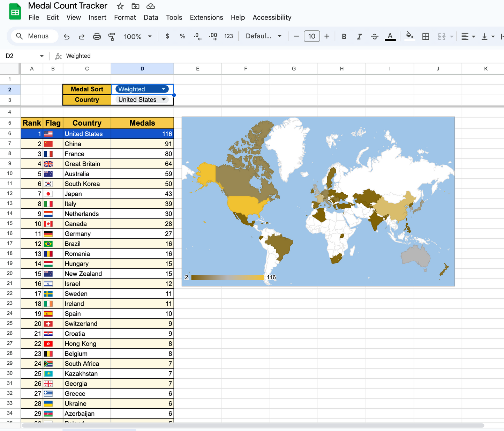Toggle Italic formatting
This screenshot has height=431, width=504.
coord(359,36)
